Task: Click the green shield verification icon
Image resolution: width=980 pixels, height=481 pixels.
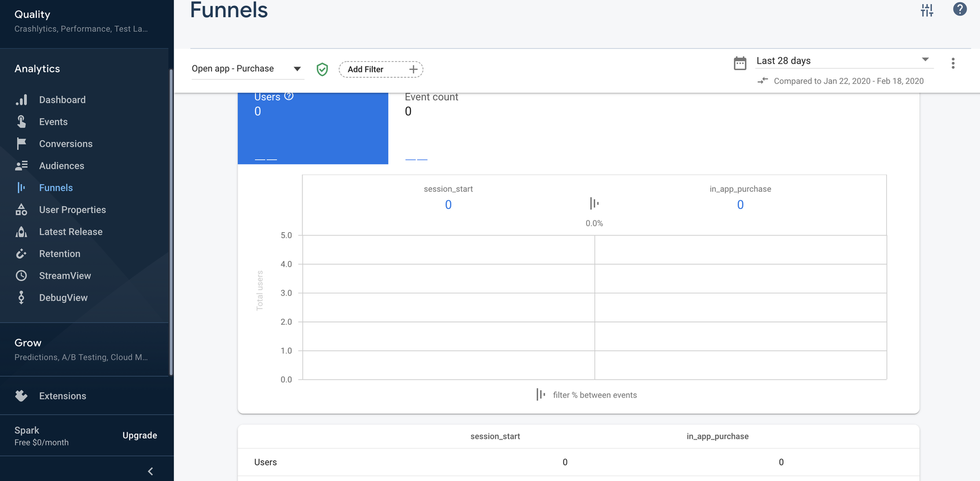Action: click(322, 69)
